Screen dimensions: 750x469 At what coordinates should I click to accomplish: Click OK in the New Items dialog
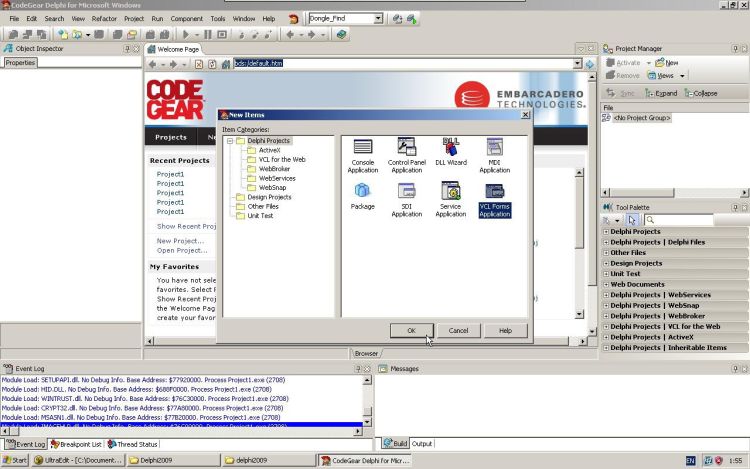tap(411, 330)
